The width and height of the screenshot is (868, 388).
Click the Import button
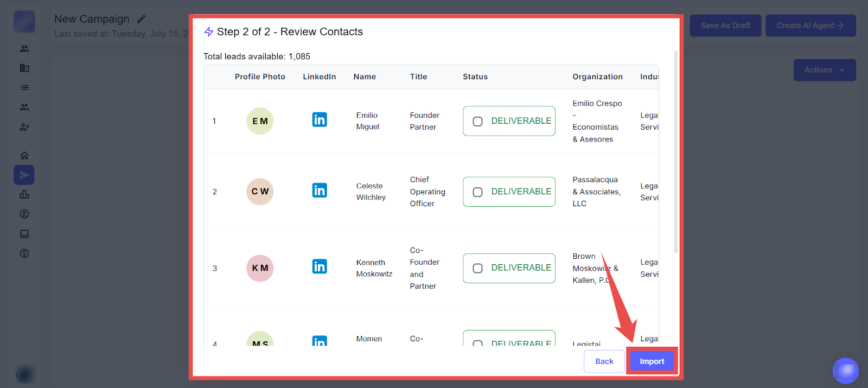pos(652,361)
